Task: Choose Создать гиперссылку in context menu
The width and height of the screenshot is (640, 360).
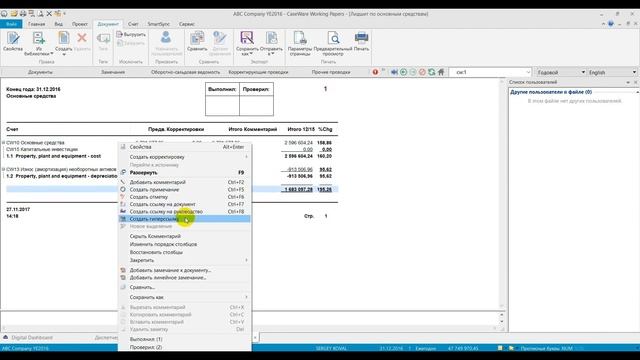Action: 184,219
